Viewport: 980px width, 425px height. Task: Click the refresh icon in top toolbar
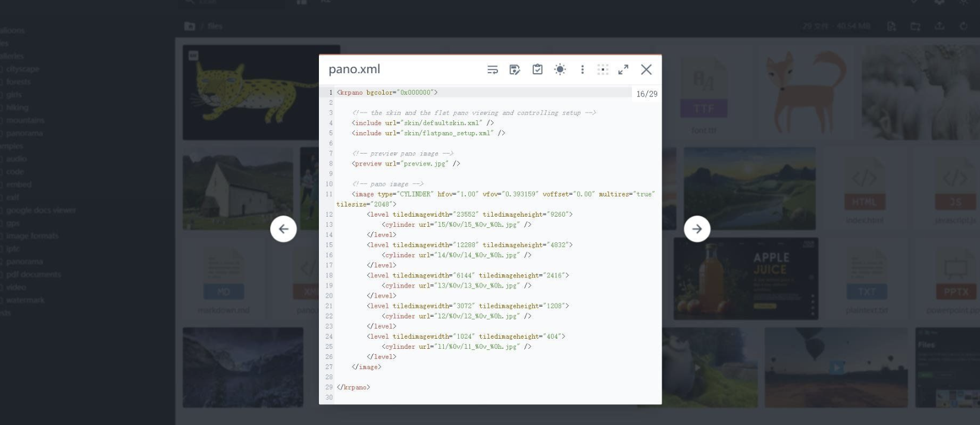[963, 26]
